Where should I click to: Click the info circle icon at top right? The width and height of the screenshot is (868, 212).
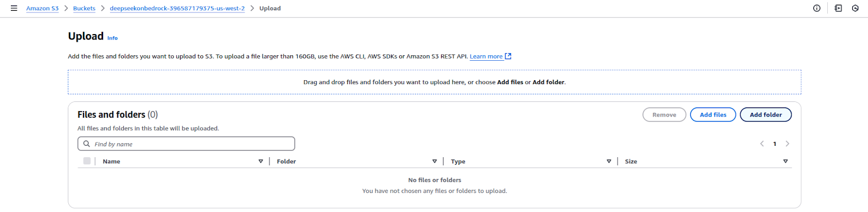click(816, 8)
